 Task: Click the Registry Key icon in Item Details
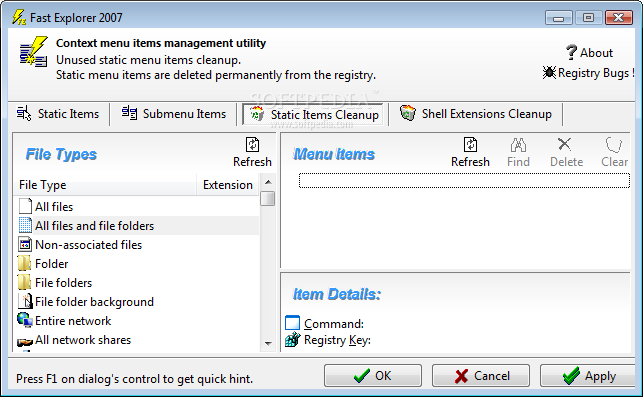(x=292, y=340)
